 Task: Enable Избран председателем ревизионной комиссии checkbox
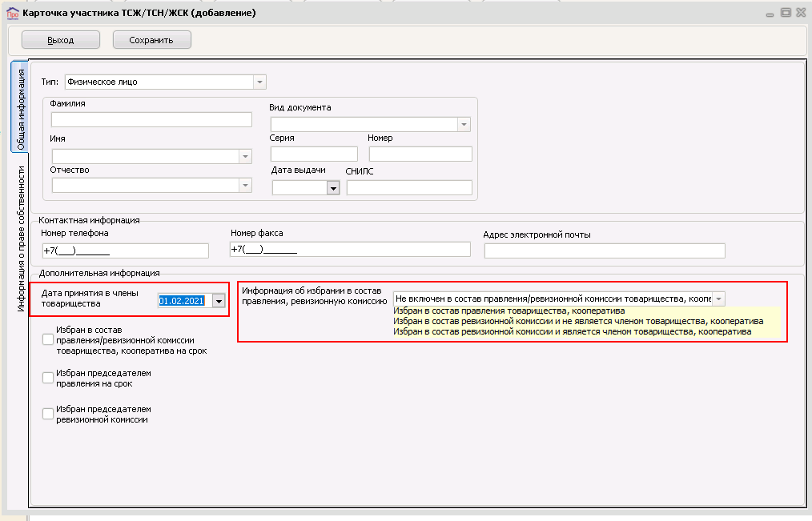click(47, 414)
